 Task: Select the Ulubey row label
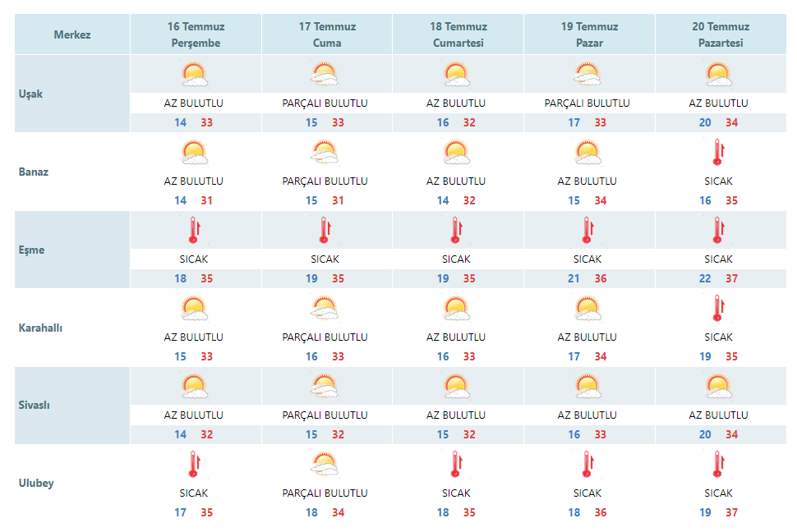36,484
